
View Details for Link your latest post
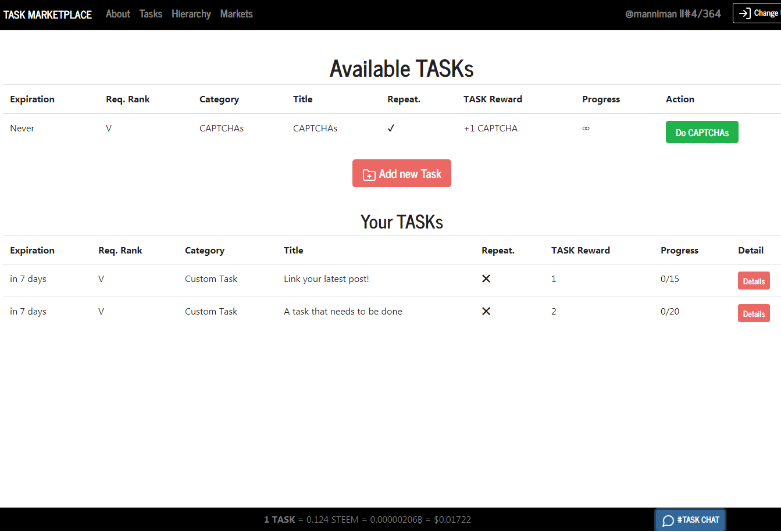(x=754, y=281)
